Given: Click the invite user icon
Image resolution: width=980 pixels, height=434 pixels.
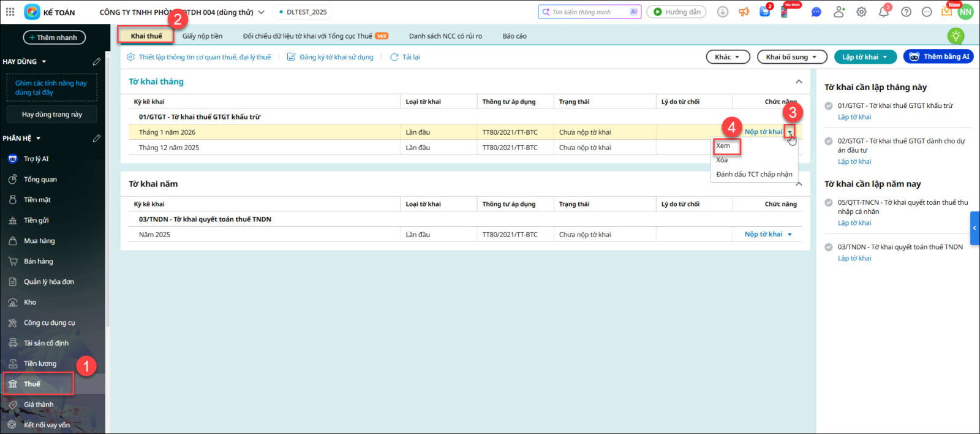Looking at the screenshot, I should tap(839, 12).
